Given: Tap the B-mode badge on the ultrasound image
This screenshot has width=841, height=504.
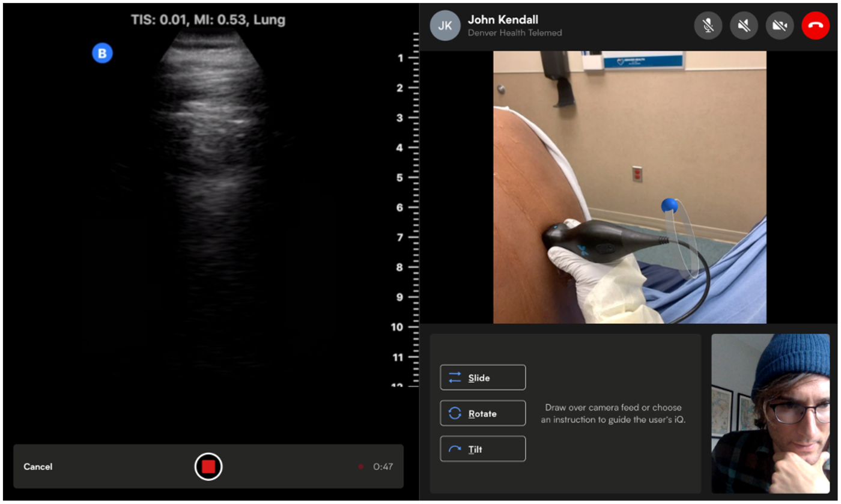Looking at the screenshot, I should [102, 53].
